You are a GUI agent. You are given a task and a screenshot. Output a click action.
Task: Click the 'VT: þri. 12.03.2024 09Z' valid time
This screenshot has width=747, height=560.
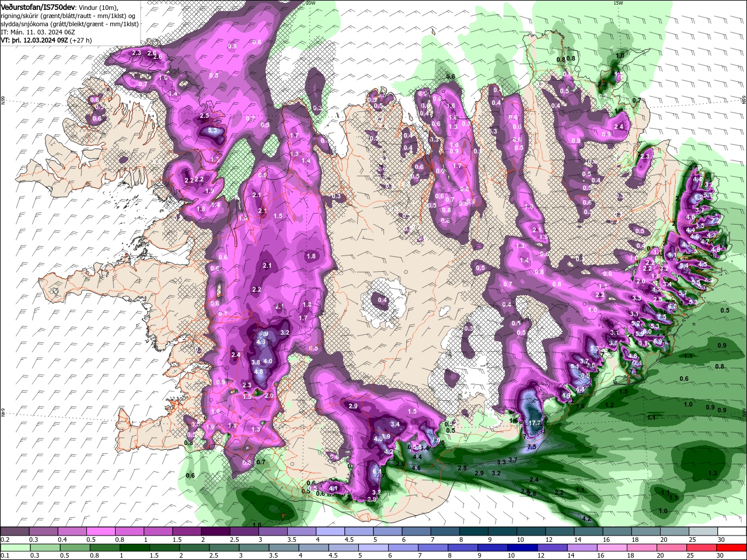[x=35, y=40]
